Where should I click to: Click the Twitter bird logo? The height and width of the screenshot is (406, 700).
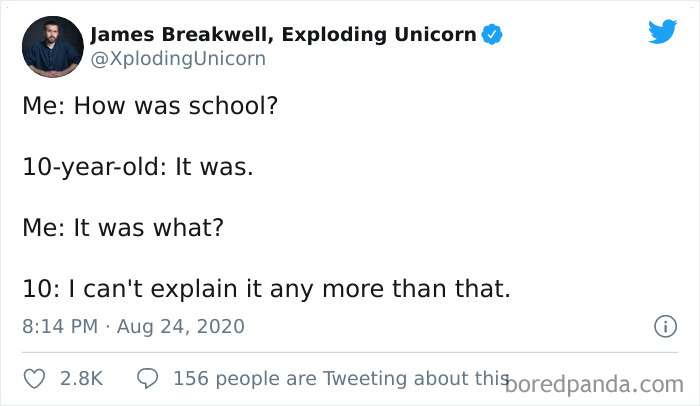(x=662, y=32)
